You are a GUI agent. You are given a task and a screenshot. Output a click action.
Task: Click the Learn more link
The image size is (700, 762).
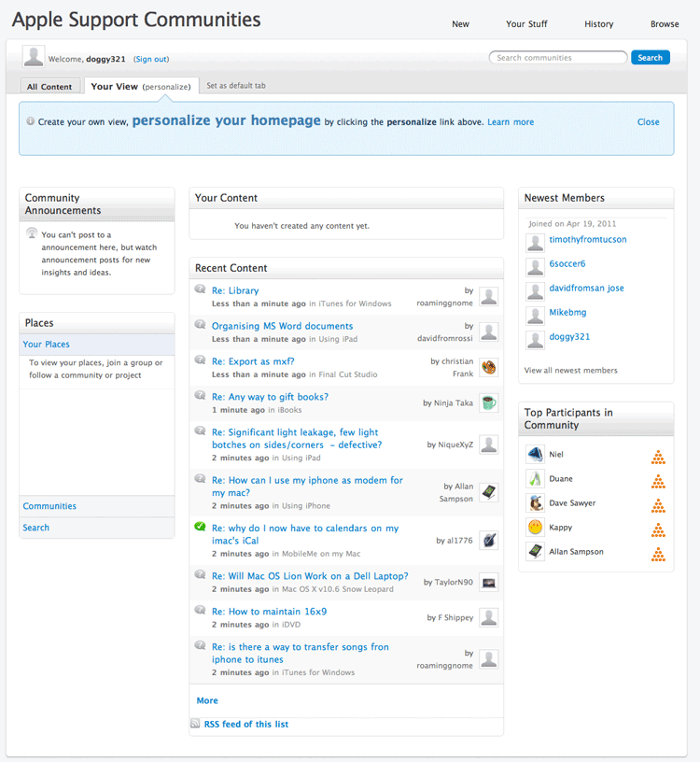pyautogui.click(x=511, y=122)
